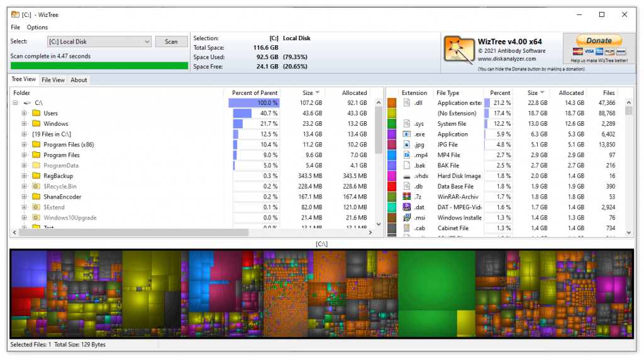The height and width of the screenshot is (359, 644).
Task: Expand the Users folder tree node
Action: pyautogui.click(x=25, y=113)
